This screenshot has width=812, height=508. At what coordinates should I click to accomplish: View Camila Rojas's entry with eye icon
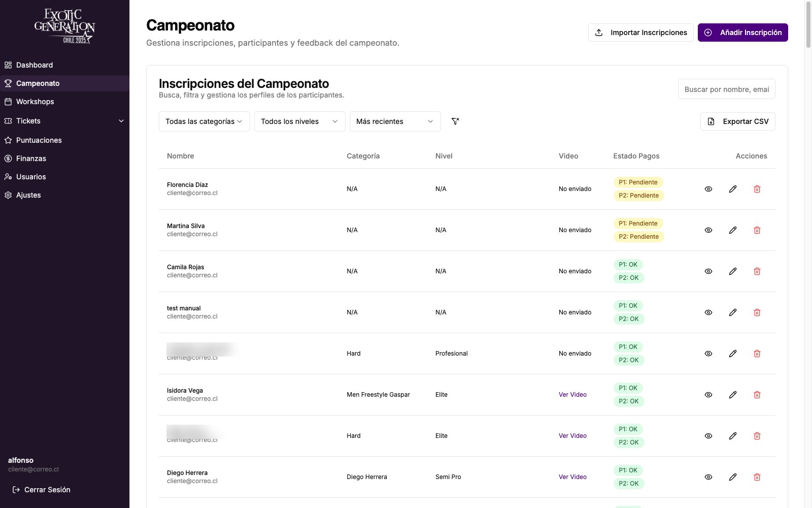tap(708, 271)
